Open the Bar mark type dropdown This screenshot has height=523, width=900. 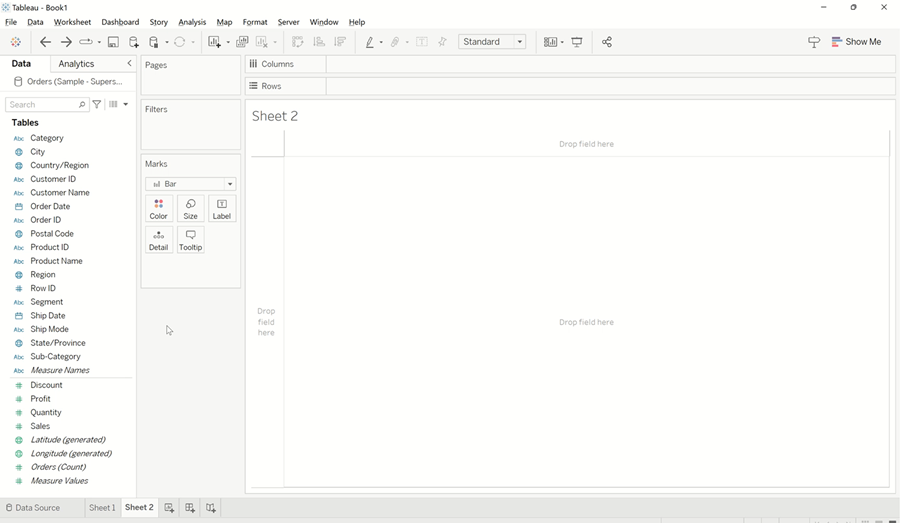pyautogui.click(x=190, y=184)
